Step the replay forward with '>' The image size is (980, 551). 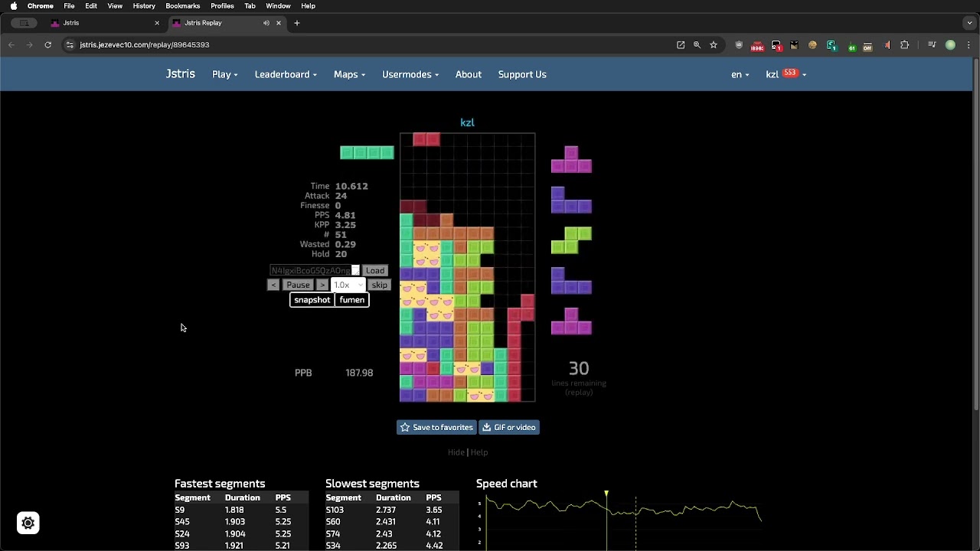(x=322, y=285)
